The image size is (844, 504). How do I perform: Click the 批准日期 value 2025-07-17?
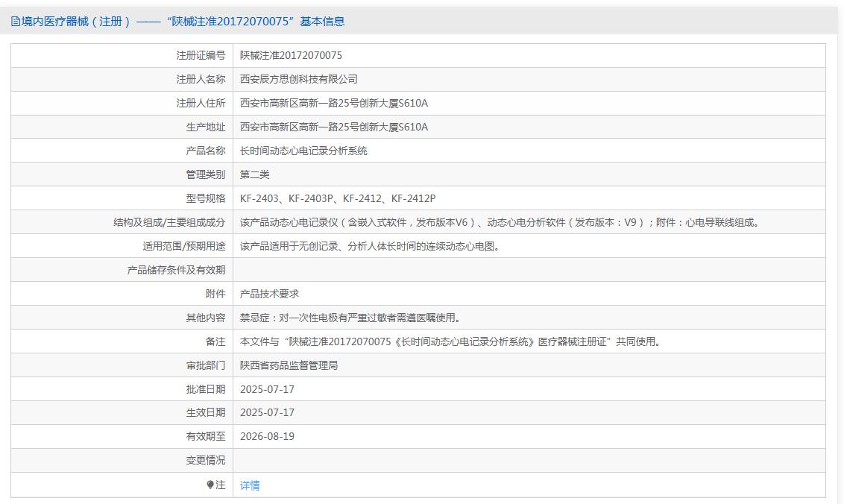(x=267, y=389)
